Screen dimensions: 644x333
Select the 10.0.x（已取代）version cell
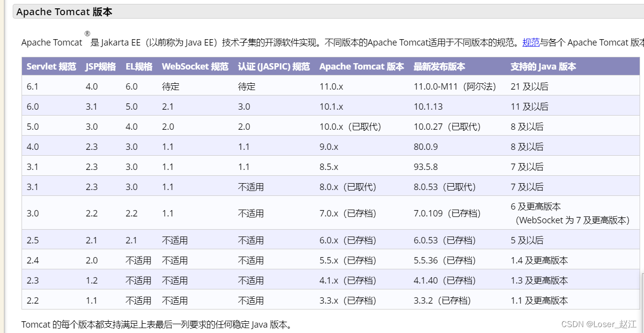pyautogui.click(x=350, y=127)
